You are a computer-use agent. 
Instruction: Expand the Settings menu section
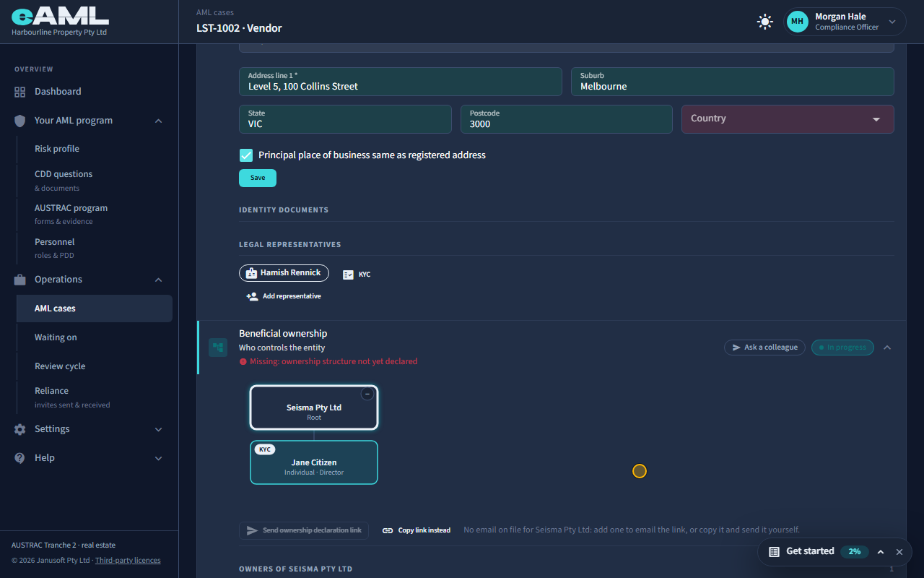159,429
